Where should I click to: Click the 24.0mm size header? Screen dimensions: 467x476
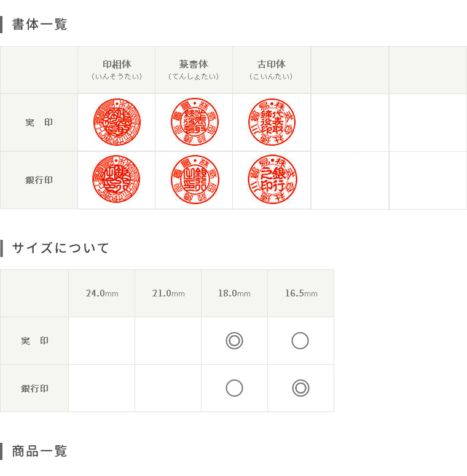pos(102,293)
